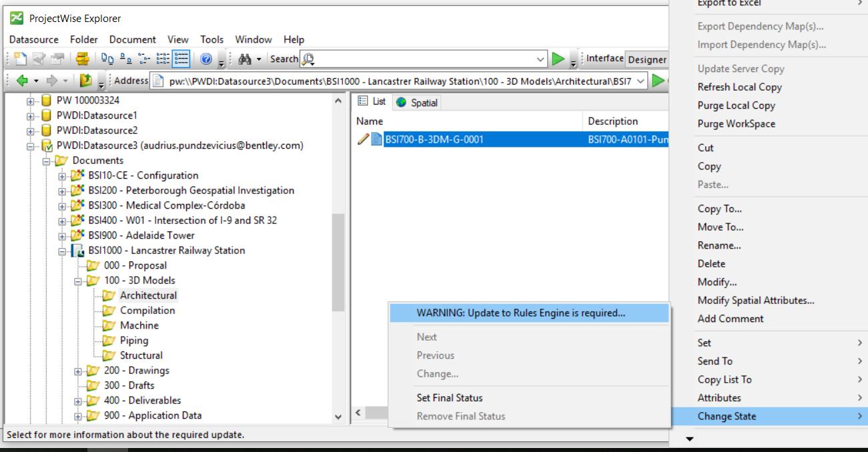Click the local document organizer toolbar icon
The height and width of the screenshot is (452, 868).
pyautogui.click(x=82, y=59)
